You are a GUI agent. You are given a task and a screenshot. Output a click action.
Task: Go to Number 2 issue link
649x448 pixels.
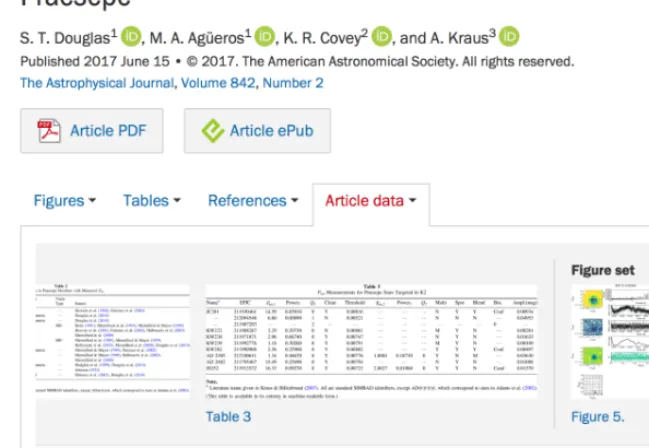[293, 83]
